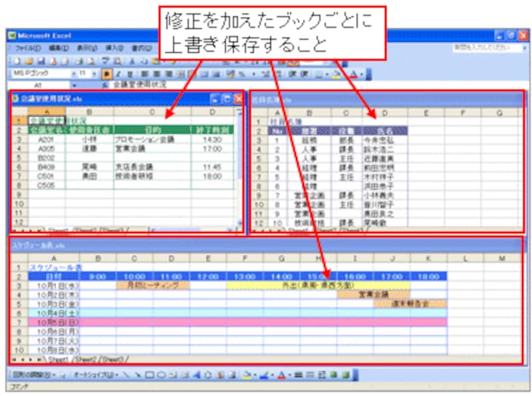Open the MS Pゴシック font name dropdown

pos(74,74)
